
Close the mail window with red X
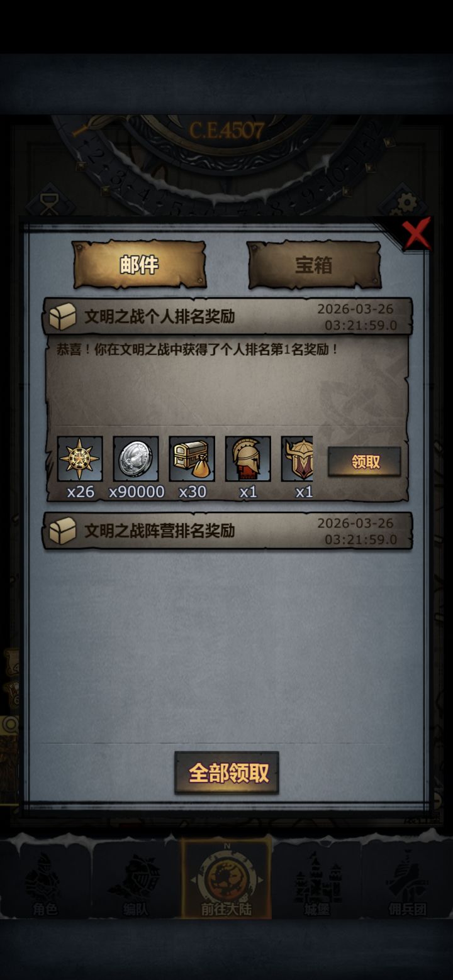[x=417, y=233]
